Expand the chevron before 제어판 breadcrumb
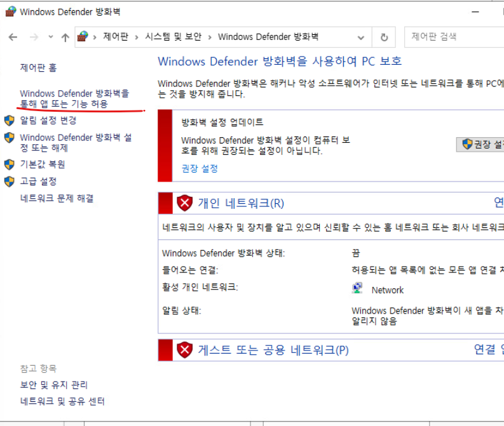 (x=95, y=37)
